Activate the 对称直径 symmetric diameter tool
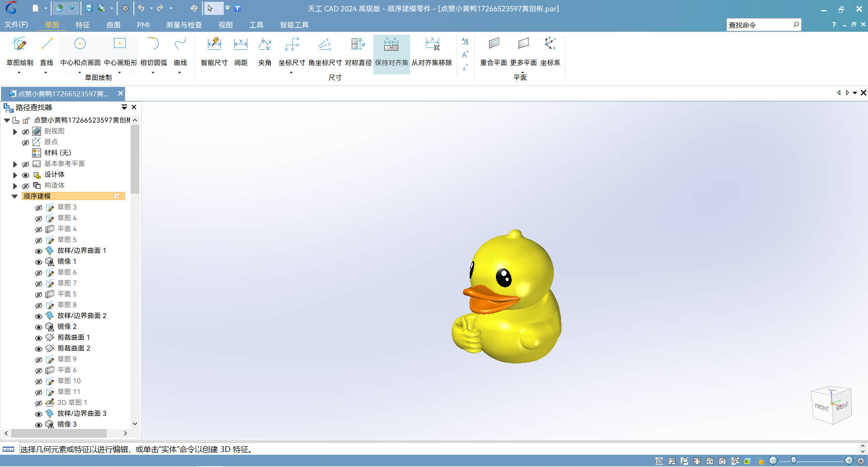Screen dimensions: 868x467 [x=358, y=51]
